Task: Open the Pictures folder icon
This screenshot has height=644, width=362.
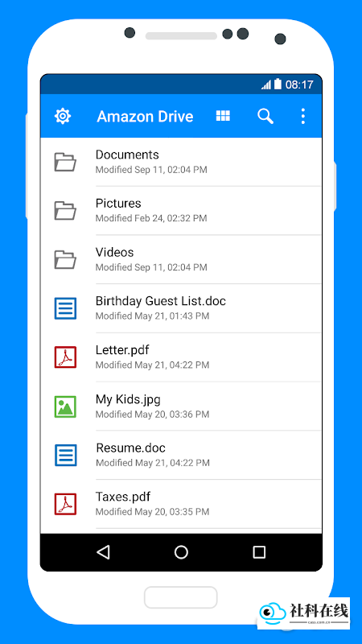Action: pos(65,211)
